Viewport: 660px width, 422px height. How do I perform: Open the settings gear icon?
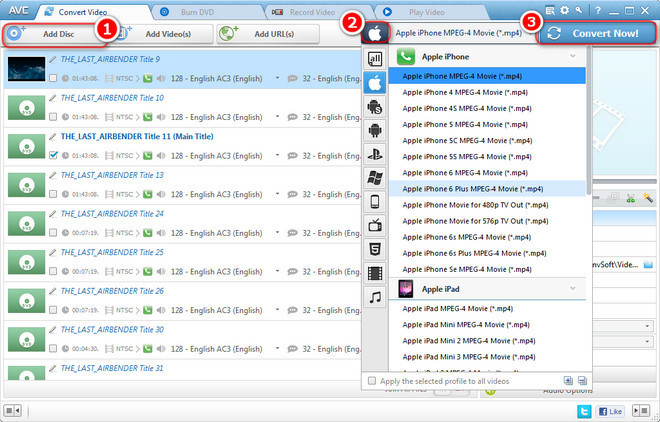pyautogui.click(x=564, y=11)
